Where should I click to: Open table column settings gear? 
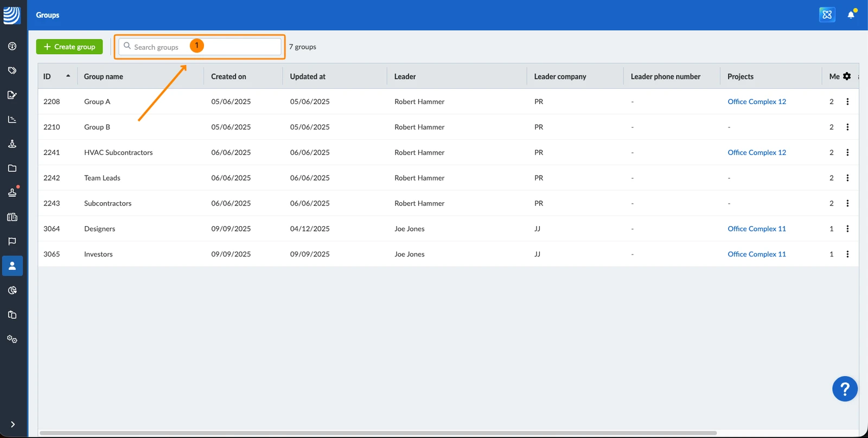click(x=847, y=76)
